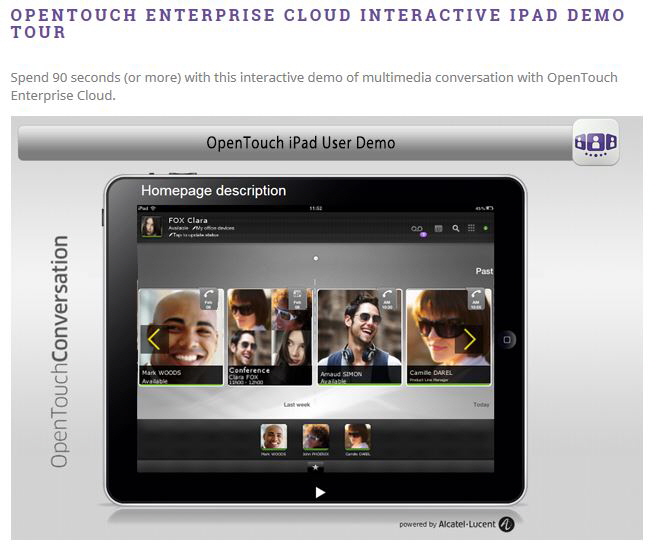Click the Past timeline label

coord(484,271)
